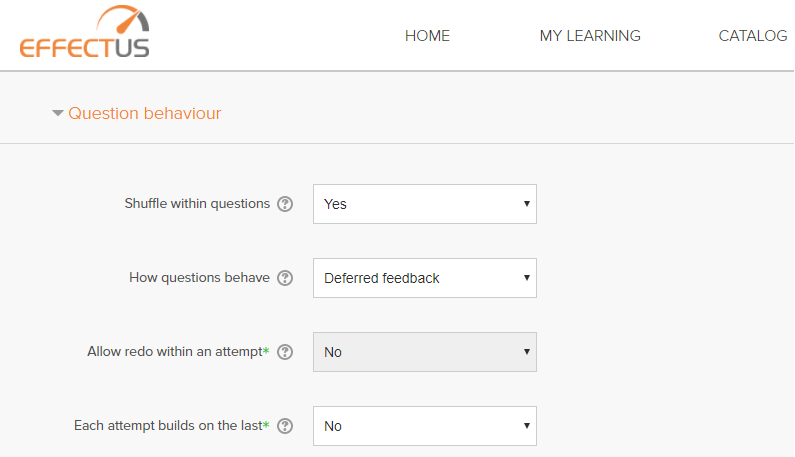Click the Question behaviour heading link
Viewport: 795px width, 457px height.
click(x=144, y=113)
